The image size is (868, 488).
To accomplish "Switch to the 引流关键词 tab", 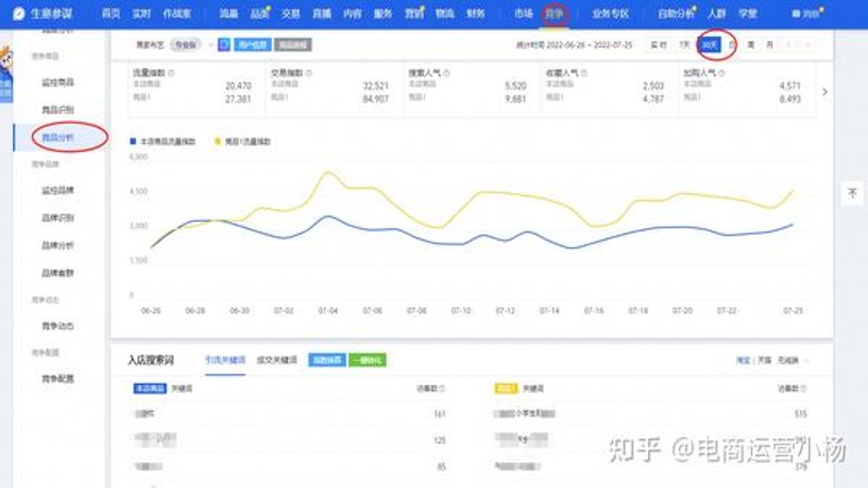I will click(225, 361).
